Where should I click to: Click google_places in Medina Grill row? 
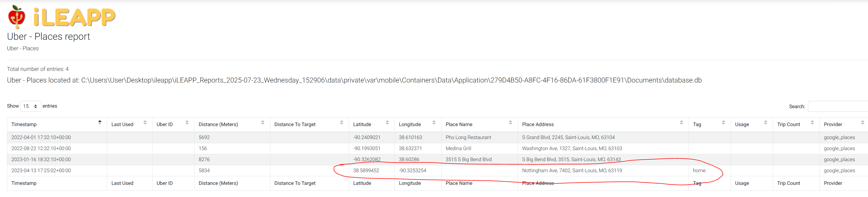point(839,148)
